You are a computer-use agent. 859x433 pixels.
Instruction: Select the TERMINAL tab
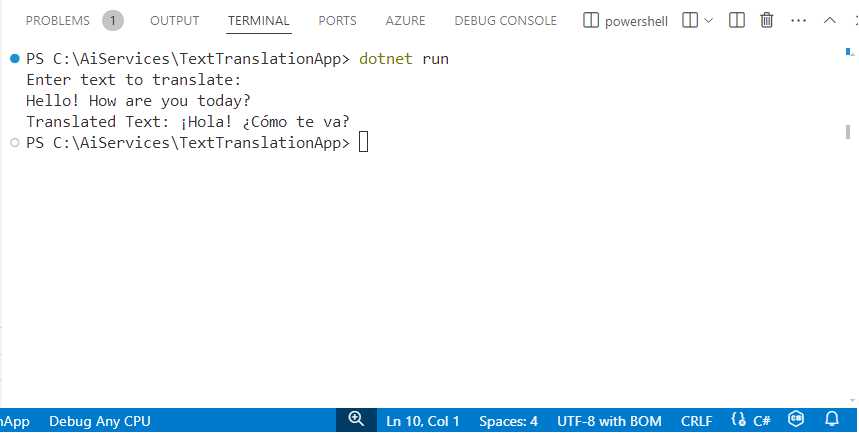tap(259, 21)
